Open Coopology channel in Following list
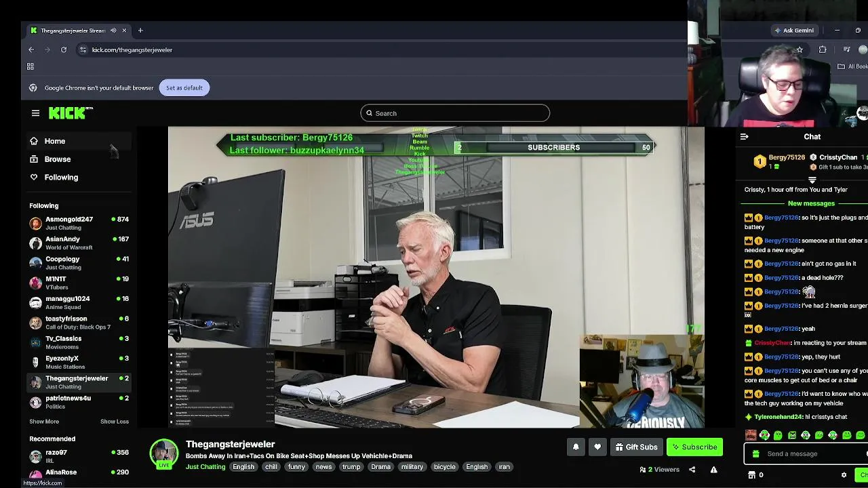The width and height of the screenshot is (868, 488). click(79, 263)
